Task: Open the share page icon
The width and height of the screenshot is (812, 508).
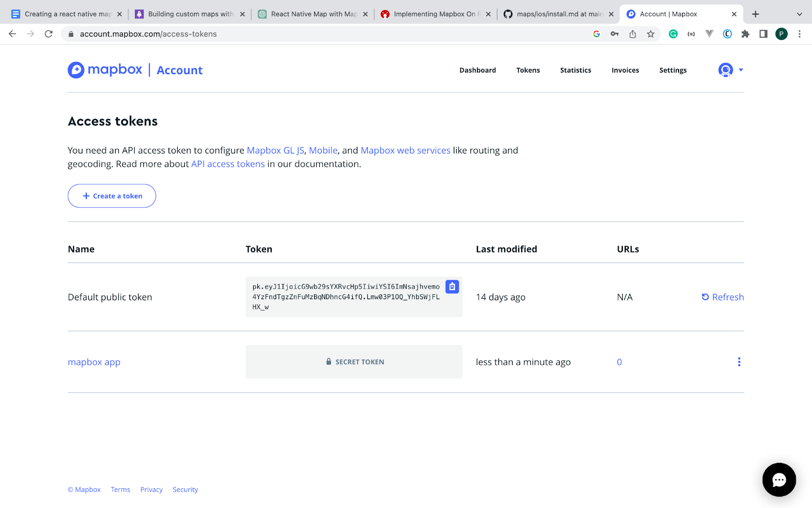Action: (632, 34)
